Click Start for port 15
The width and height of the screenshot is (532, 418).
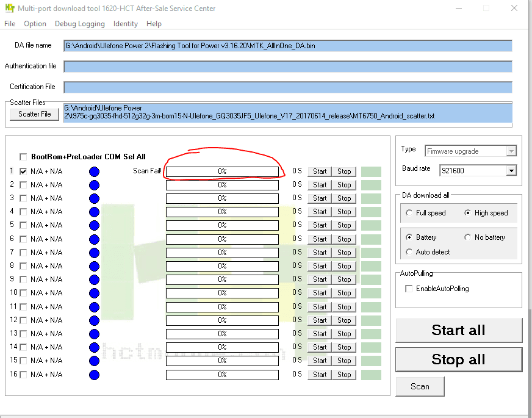click(320, 361)
